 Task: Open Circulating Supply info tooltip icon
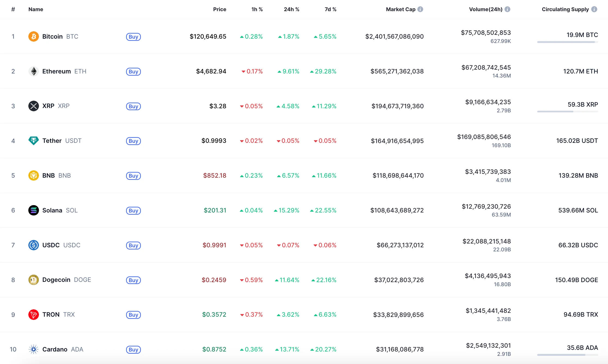coord(594,9)
